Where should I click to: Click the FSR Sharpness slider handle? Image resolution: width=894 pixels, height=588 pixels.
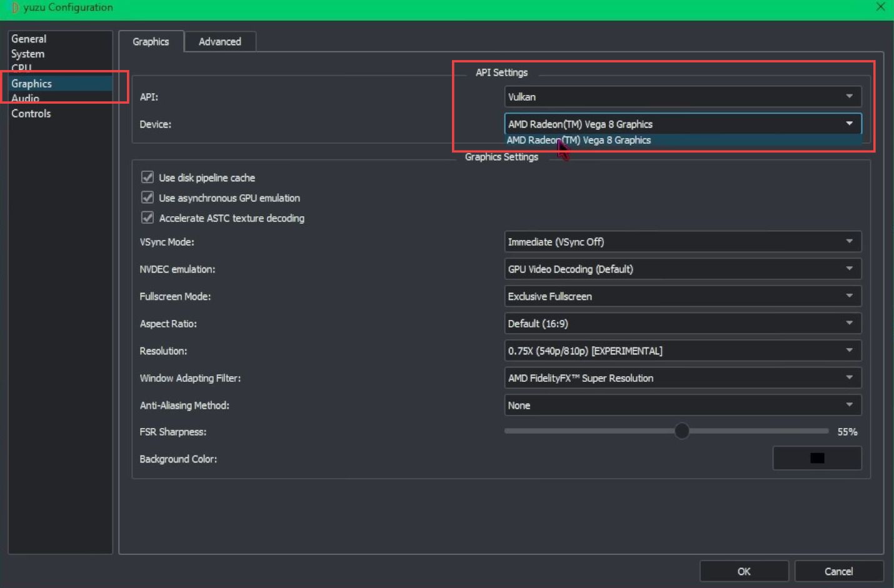coord(682,431)
